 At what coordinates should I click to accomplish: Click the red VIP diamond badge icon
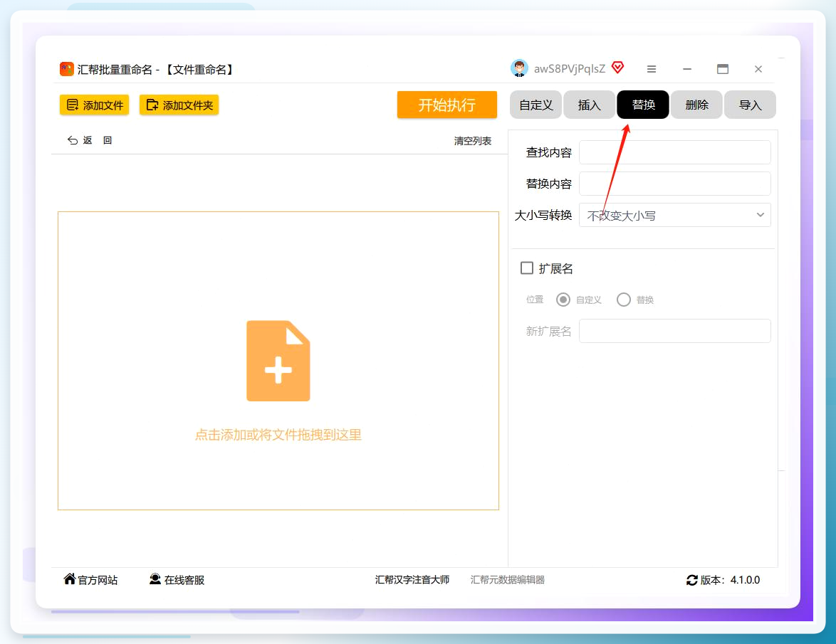click(x=617, y=68)
